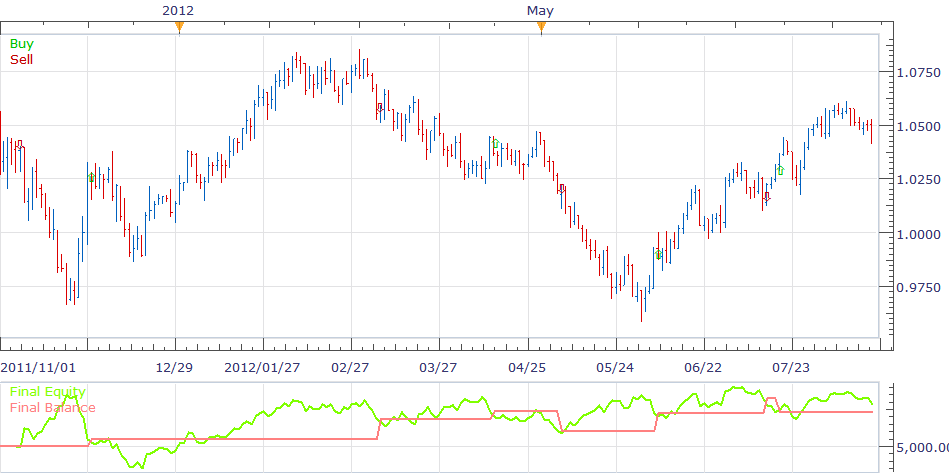Screen dimensions: 950x473
Task: Select the green buy arrow just before 07/23
Action: tap(780, 170)
